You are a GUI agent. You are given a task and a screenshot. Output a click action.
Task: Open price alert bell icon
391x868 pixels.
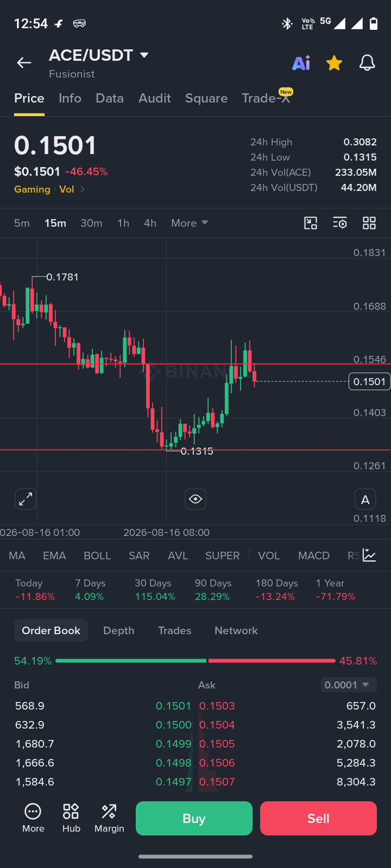[367, 63]
